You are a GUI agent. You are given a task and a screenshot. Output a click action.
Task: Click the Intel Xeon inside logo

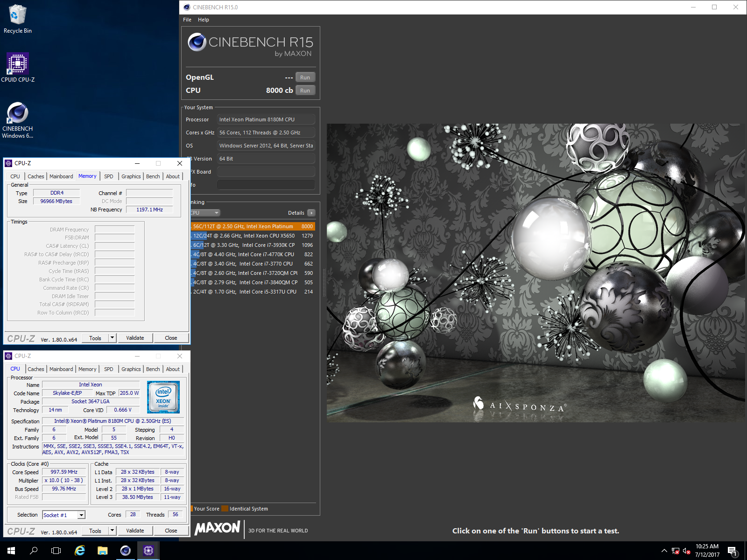click(163, 397)
